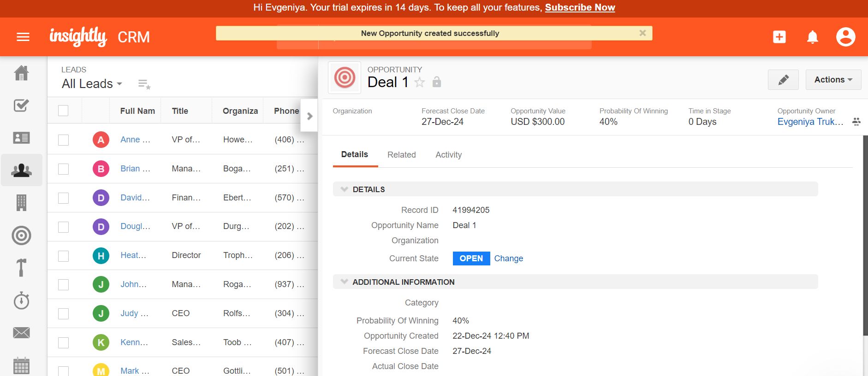The image size is (868, 376).
Task: Select the checkbox next to Brian
Action: 64,169
